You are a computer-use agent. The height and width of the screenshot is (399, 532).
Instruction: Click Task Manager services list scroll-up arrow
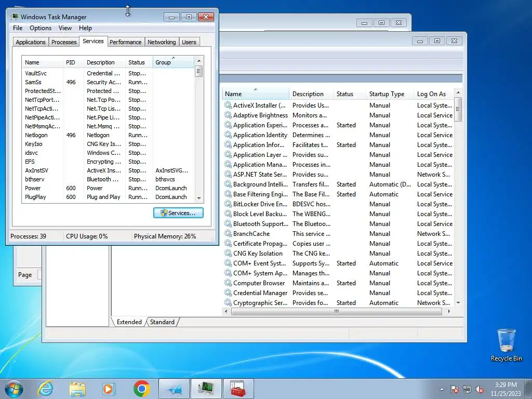(x=199, y=61)
